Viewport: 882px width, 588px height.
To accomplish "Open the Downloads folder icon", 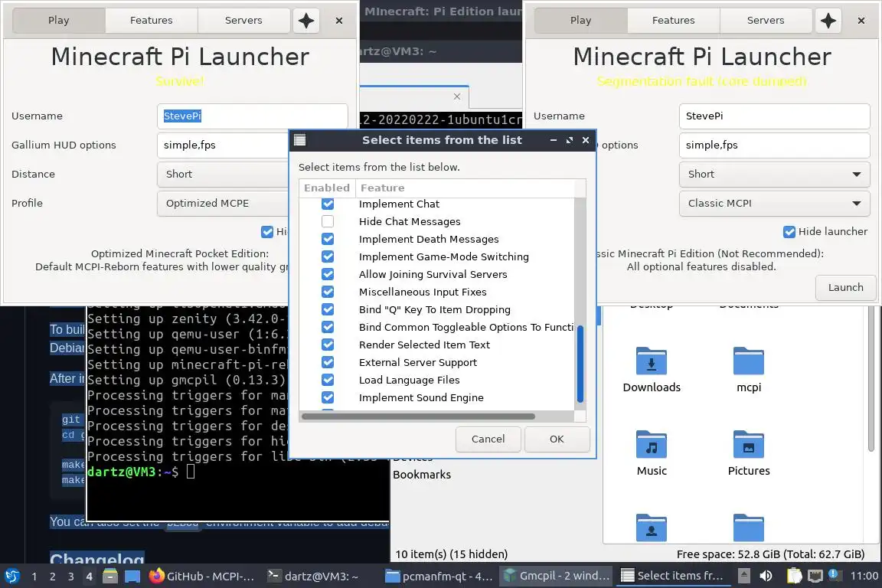I will (x=652, y=361).
